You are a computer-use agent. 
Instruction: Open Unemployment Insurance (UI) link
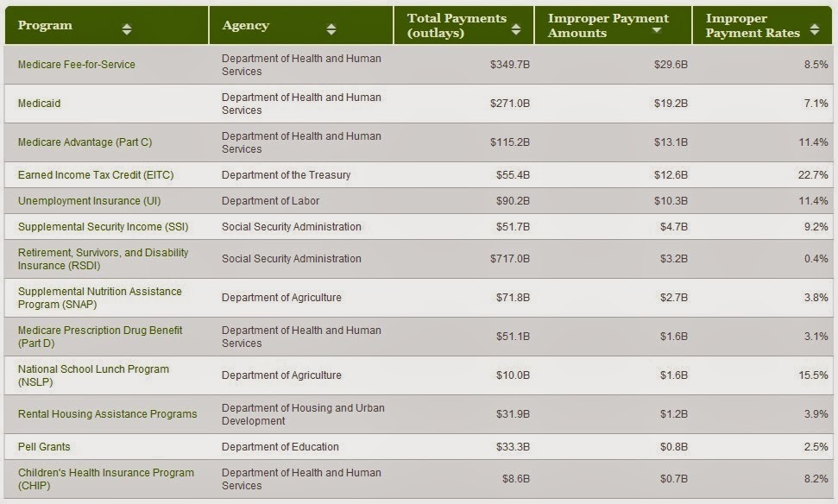(x=89, y=201)
